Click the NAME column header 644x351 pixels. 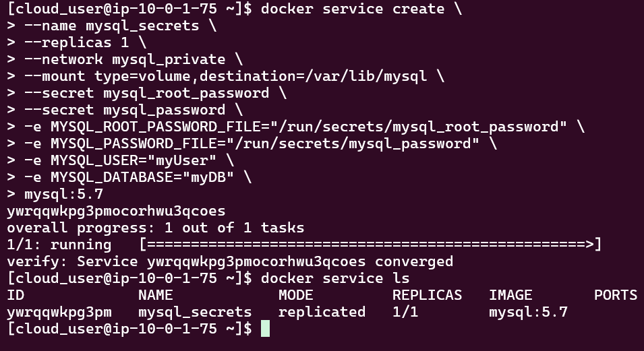coord(156,295)
